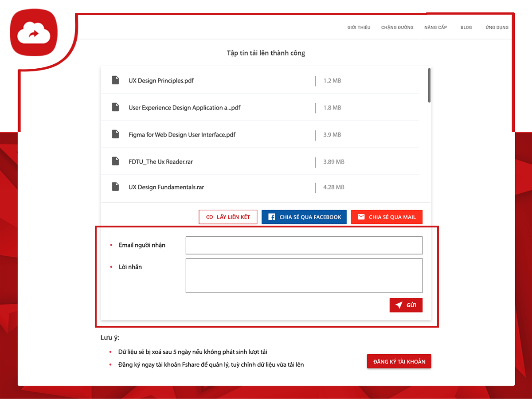Screen dimensions: 532x399
Task: Focus the Email người nhận input field
Action: point(304,245)
